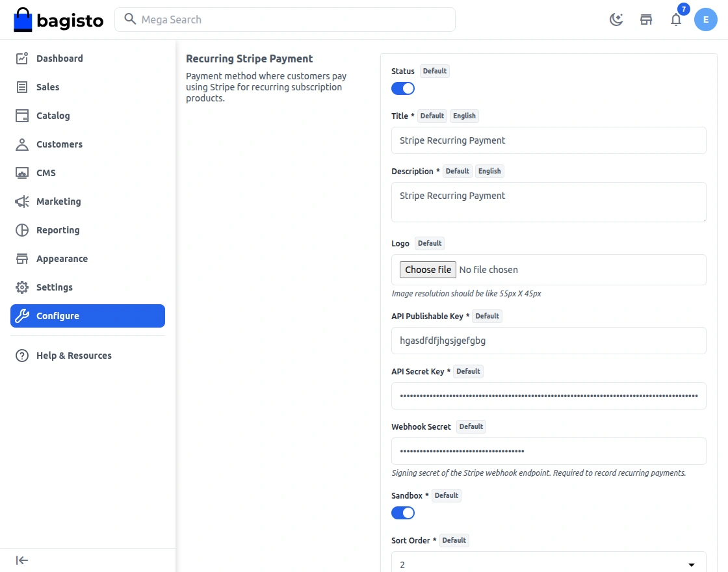Click the bagisto logo
The width and height of the screenshot is (728, 572).
point(58,19)
